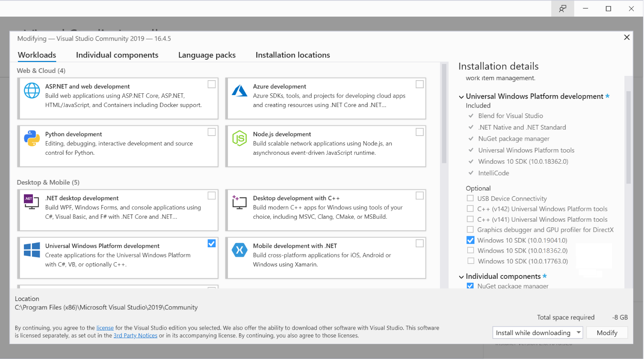Click the ASP.NET web development globe icon

coord(32,91)
